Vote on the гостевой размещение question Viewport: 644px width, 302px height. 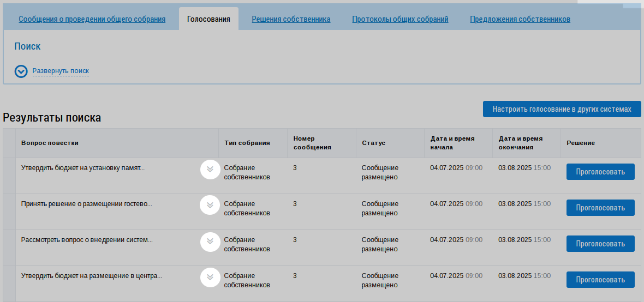point(600,208)
